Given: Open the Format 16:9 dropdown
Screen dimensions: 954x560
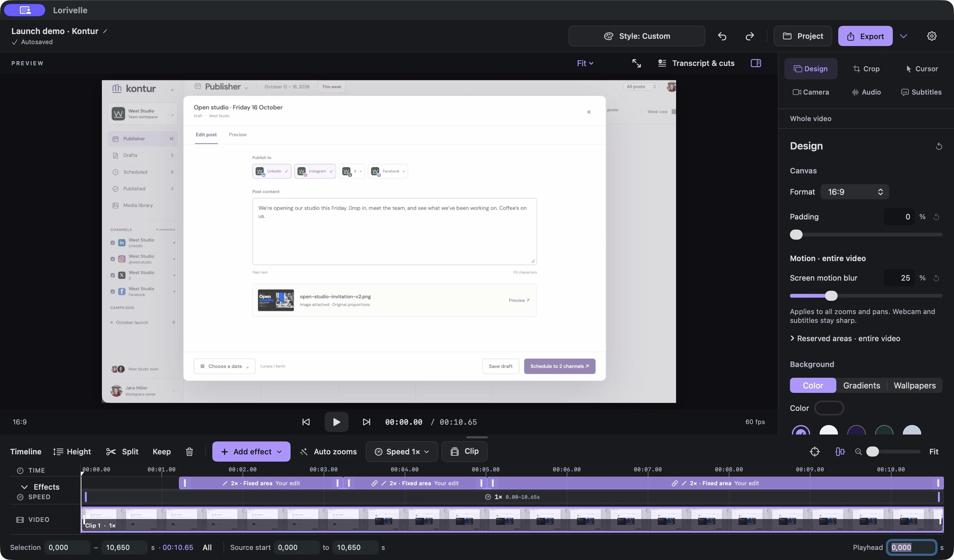Looking at the screenshot, I should [854, 192].
